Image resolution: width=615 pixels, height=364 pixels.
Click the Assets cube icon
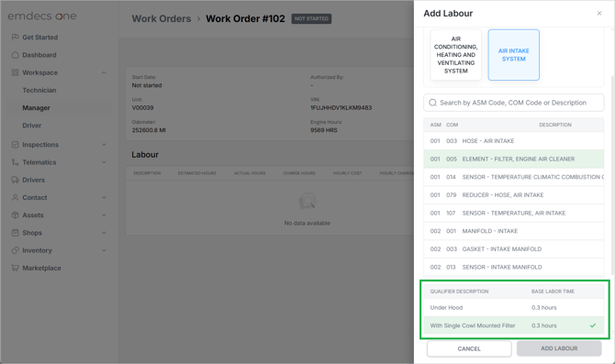(15, 215)
